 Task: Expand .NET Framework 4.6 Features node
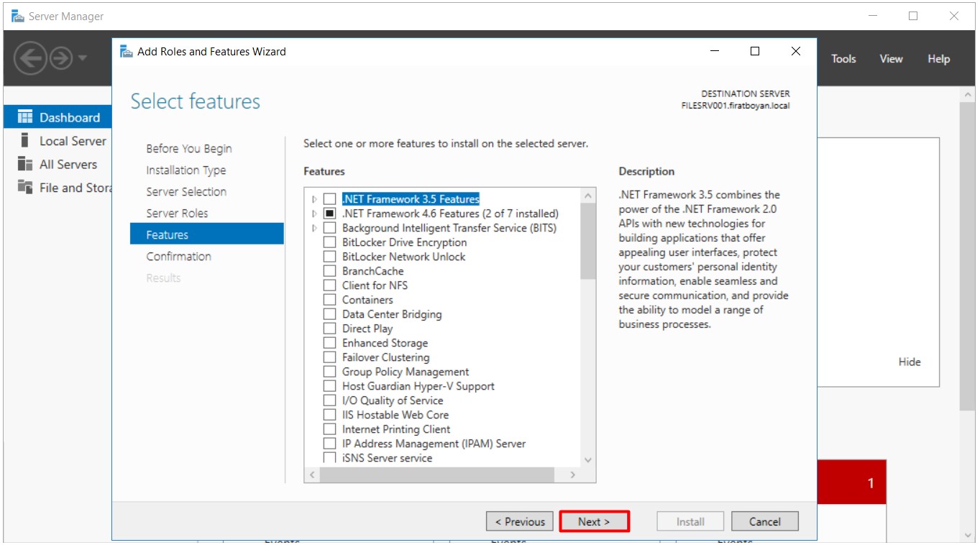coord(314,214)
